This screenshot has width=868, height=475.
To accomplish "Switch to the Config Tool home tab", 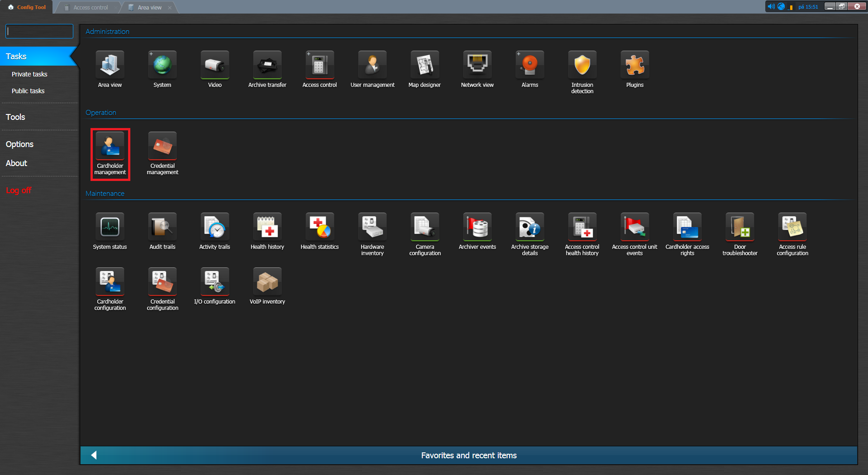I will [x=27, y=7].
